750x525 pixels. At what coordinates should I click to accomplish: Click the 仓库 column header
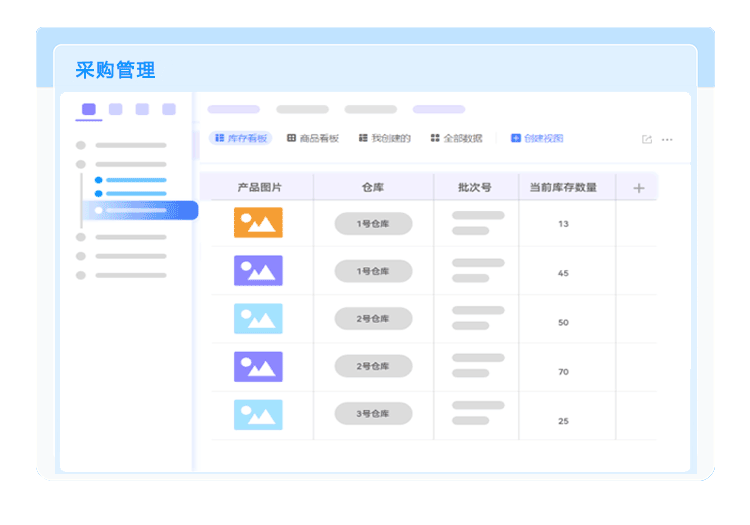pos(373,188)
